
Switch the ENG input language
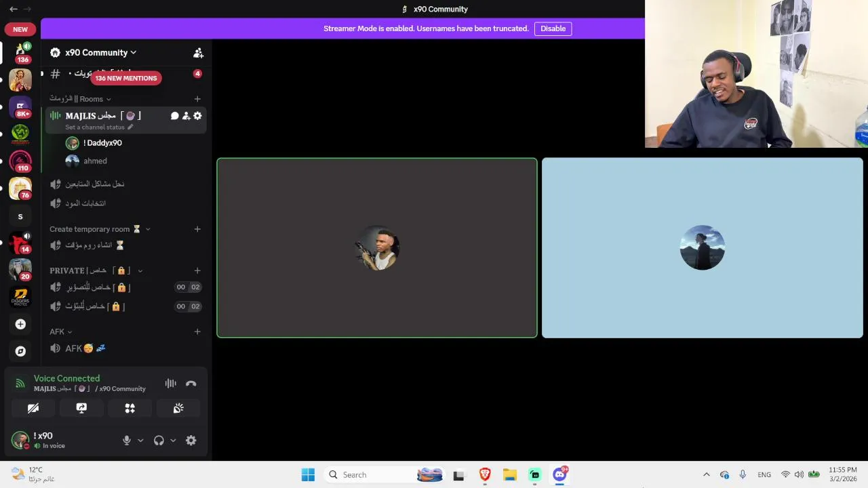(x=764, y=474)
